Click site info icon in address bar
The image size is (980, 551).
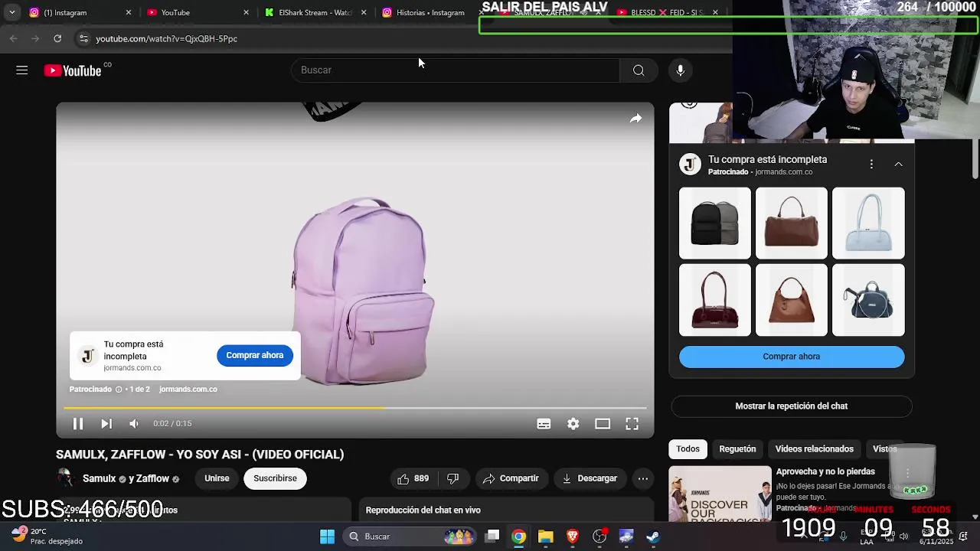[83, 38]
